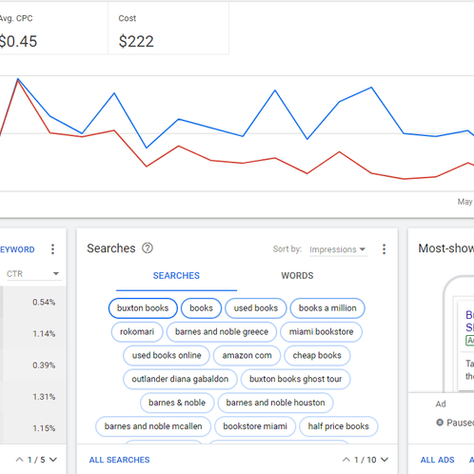Select the 'barnes and noble greece' chip
Viewport: 474px width, 474px height.
[222, 332]
